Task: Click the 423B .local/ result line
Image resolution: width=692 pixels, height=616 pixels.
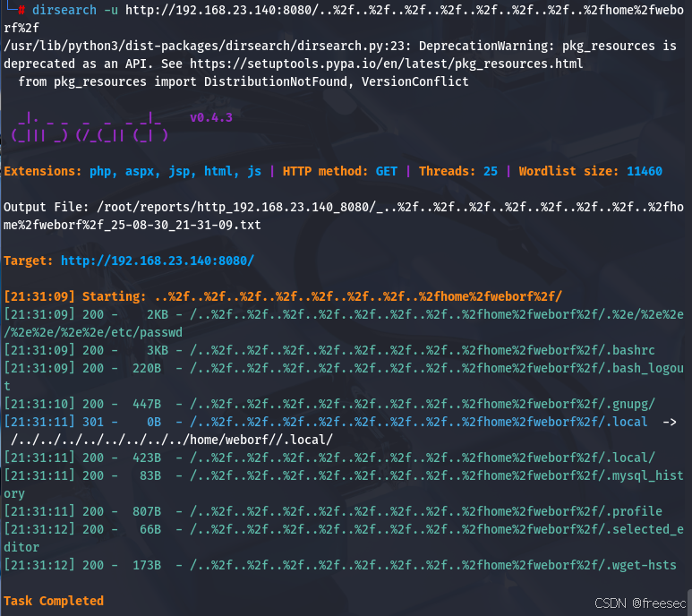Action: (x=329, y=458)
